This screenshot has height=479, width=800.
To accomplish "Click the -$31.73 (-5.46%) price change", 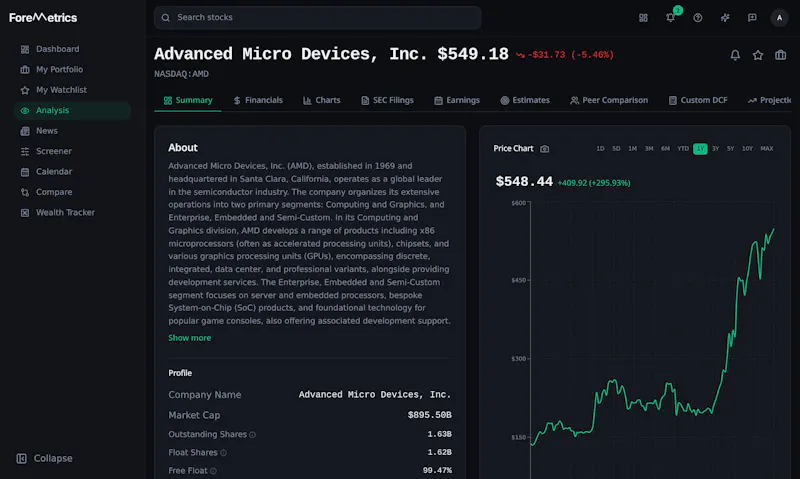I will [x=565, y=55].
